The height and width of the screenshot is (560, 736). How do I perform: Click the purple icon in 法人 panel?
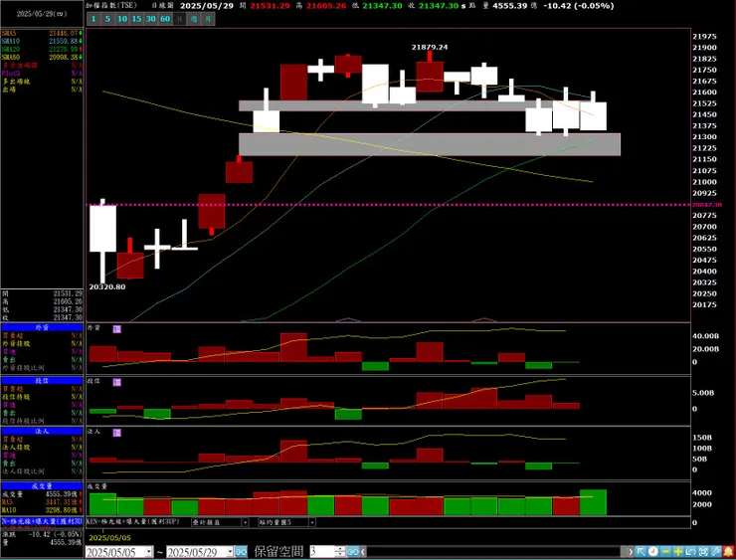tap(117, 433)
